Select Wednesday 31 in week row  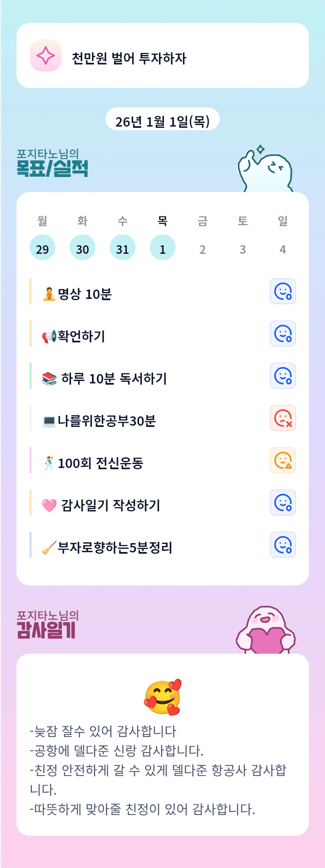123,248
